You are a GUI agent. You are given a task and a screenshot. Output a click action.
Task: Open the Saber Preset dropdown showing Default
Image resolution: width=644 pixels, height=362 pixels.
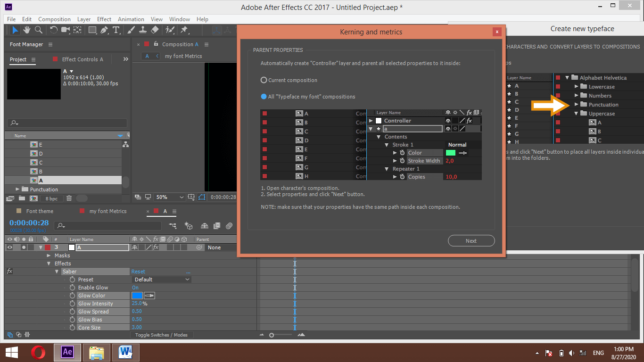161,279
